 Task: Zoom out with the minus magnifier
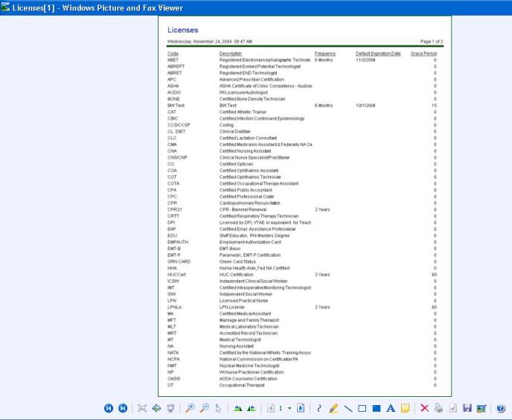[x=205, y=408]
